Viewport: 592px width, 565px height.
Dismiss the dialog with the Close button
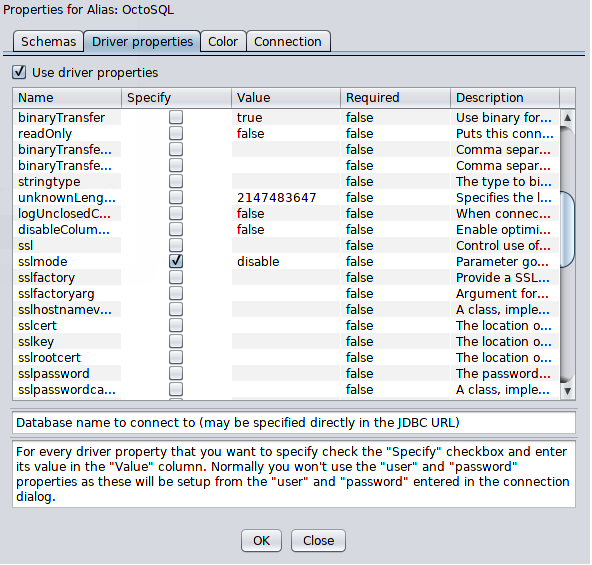(x=318, y=540)
